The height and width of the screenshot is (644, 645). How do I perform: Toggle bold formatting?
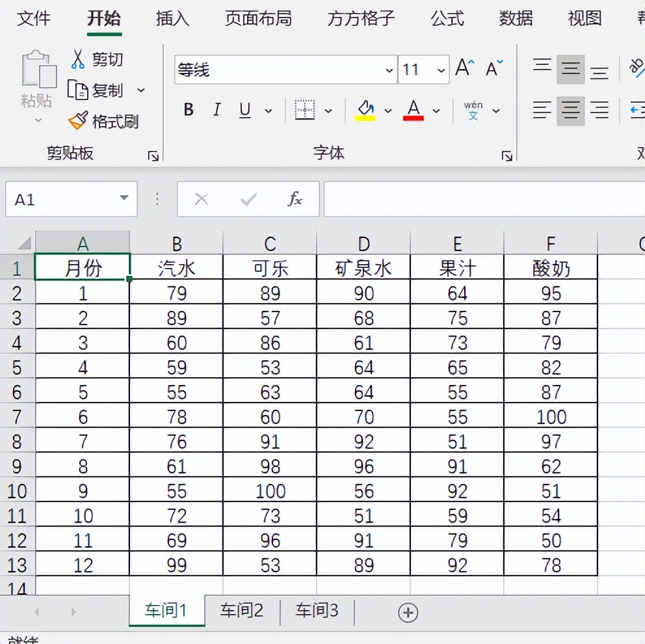(188, 110)
